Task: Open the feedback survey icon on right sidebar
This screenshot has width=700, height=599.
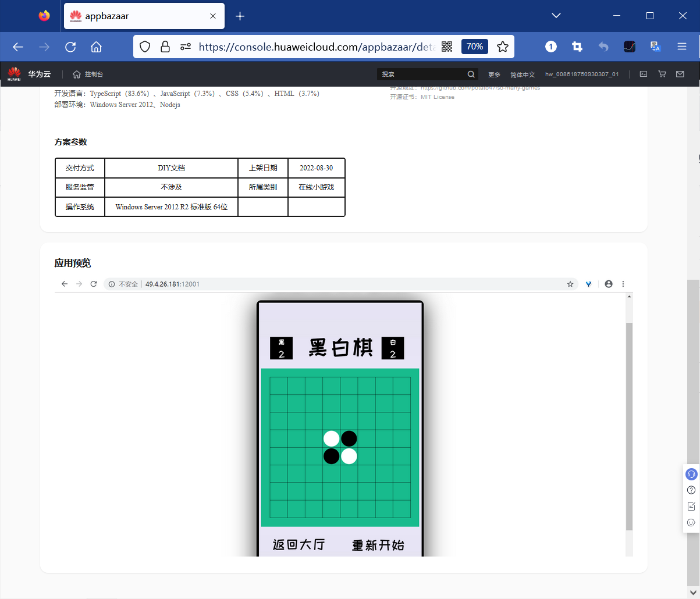Action: pyautogui.click(x=691, y=505)
